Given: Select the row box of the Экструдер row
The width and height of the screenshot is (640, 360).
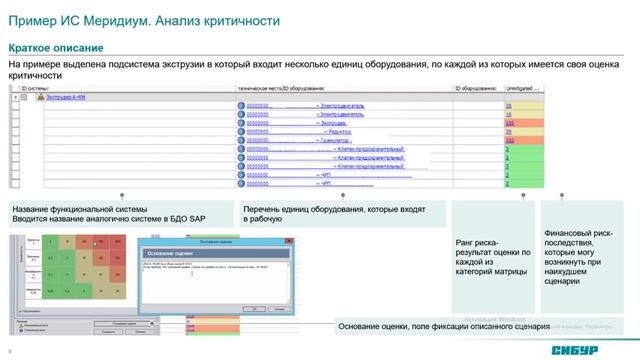Looking at the screenshot, I should [x=15, y=123].
